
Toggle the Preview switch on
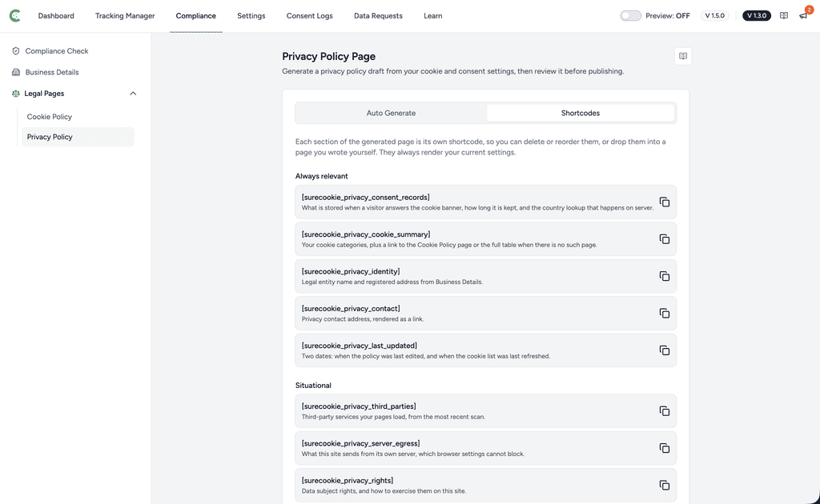pos(630,16)
